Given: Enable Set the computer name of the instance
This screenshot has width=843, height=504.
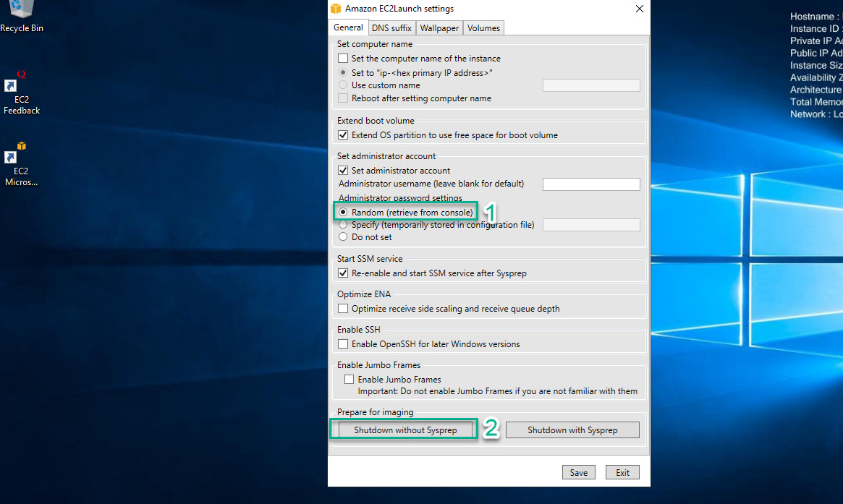Looking at the screenshot, I should (x=343, y=58).
